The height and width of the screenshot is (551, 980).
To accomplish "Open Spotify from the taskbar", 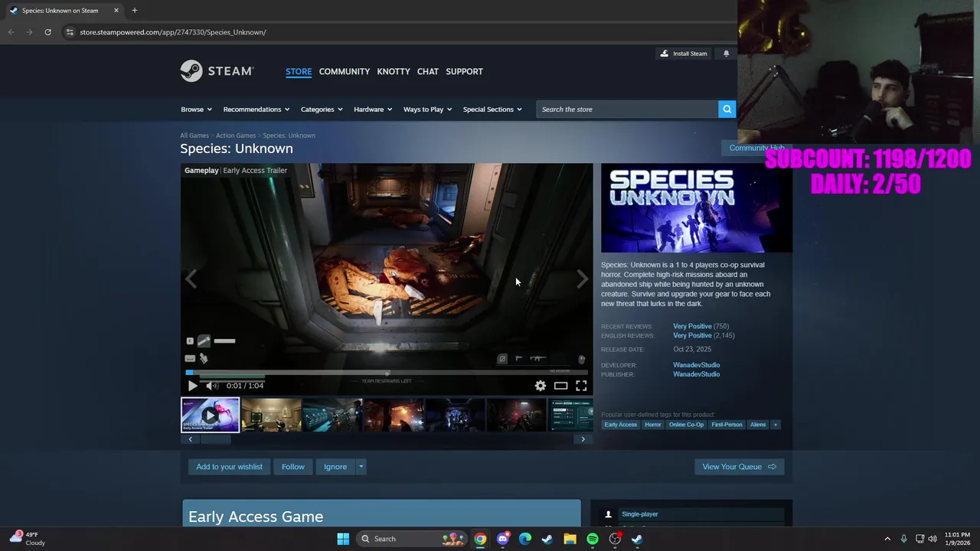I will pos(593,539).
